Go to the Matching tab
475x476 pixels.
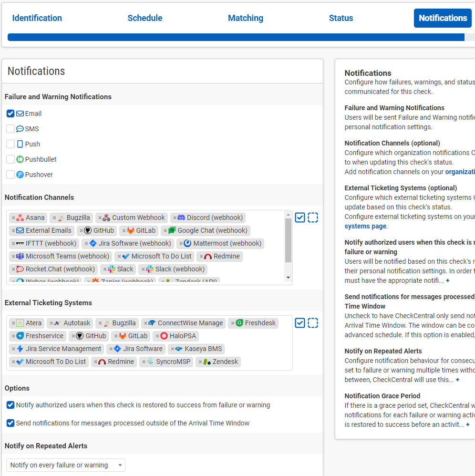pyautogui.click(x=245, y=18)
